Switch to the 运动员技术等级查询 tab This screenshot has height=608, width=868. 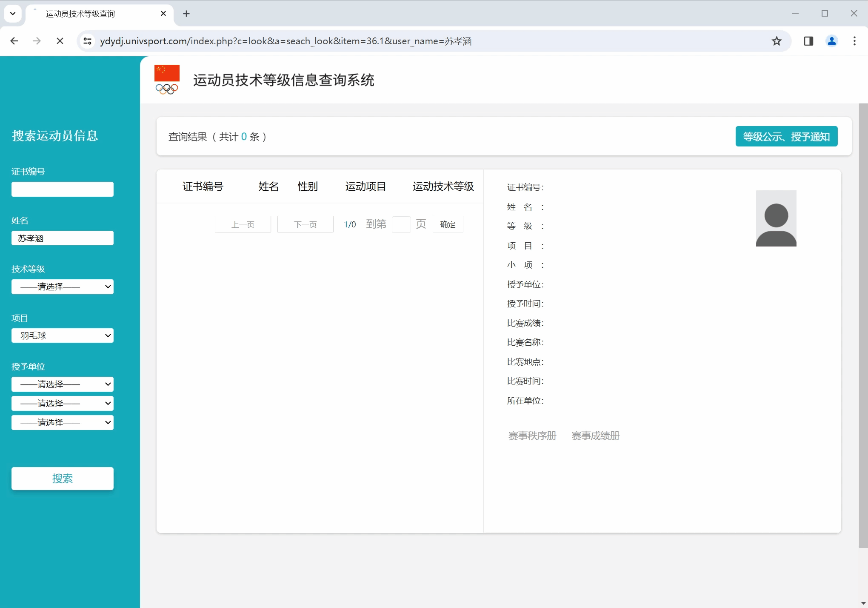tap(94, 14)
